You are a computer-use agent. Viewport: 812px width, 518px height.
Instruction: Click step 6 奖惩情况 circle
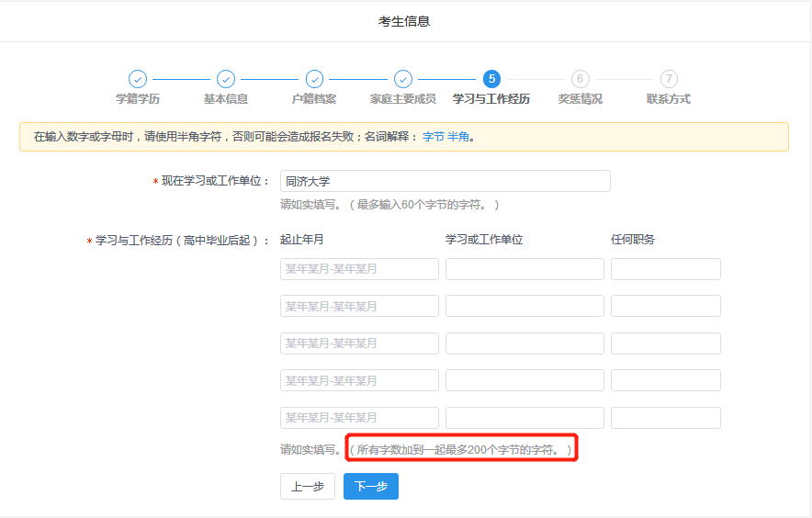[580, 79]
